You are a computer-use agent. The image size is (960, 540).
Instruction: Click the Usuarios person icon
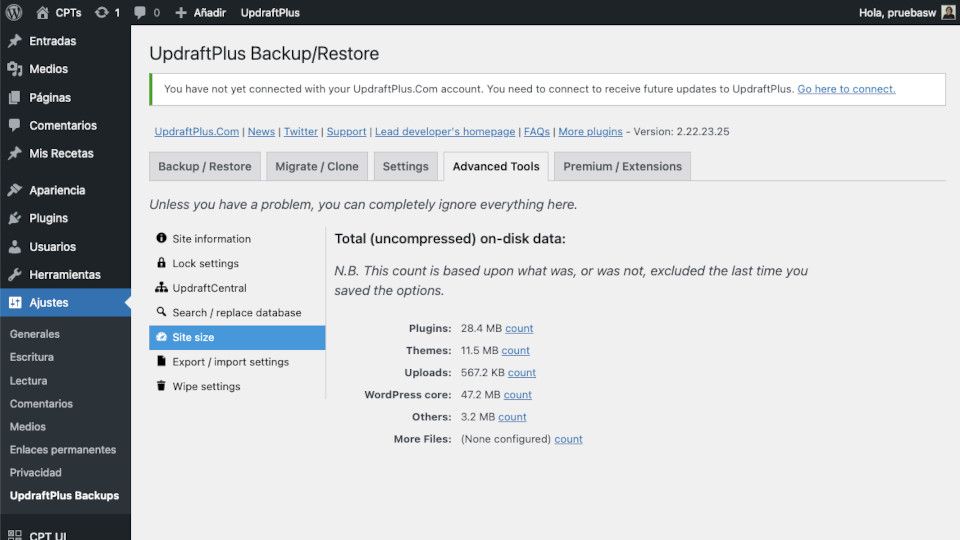[15, 246]
